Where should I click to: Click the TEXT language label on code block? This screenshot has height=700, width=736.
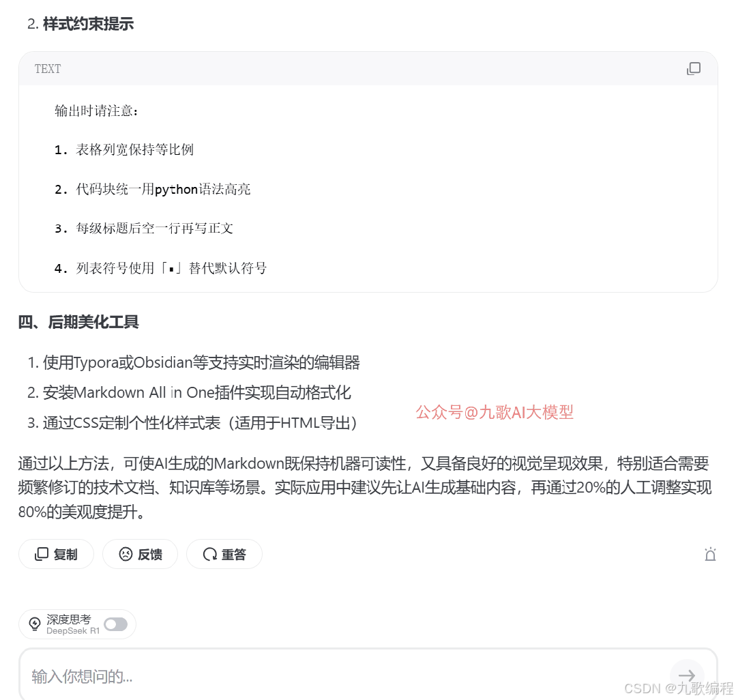tap(48, 69)
